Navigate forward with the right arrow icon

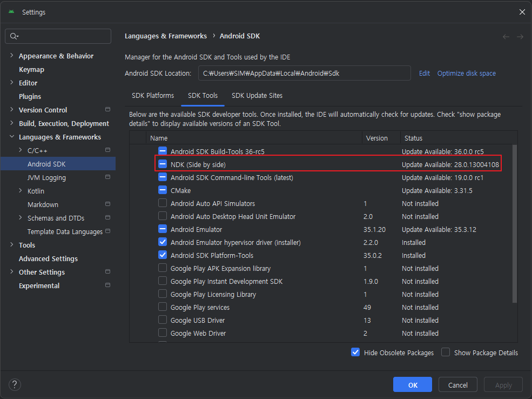[x=520, y=37]
